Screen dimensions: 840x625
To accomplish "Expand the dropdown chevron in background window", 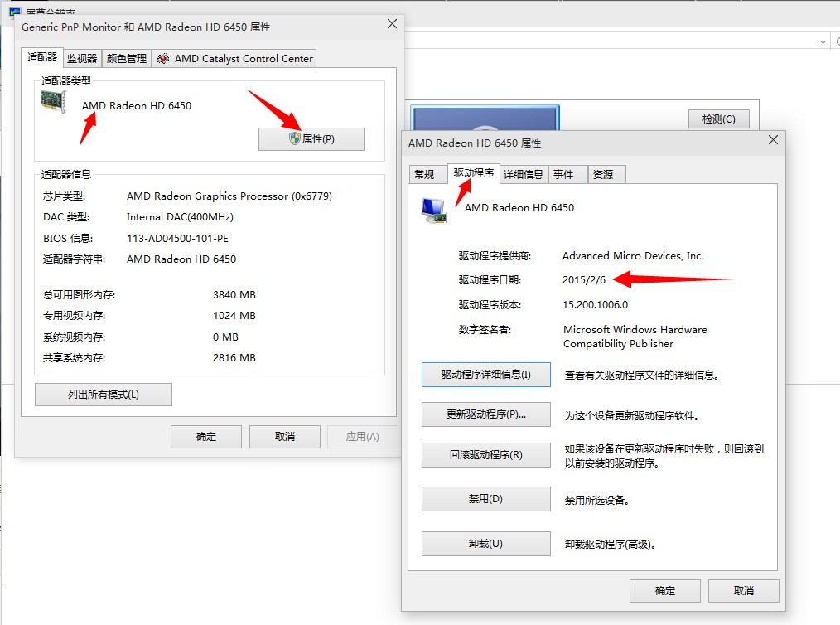I will pos(823,41).
